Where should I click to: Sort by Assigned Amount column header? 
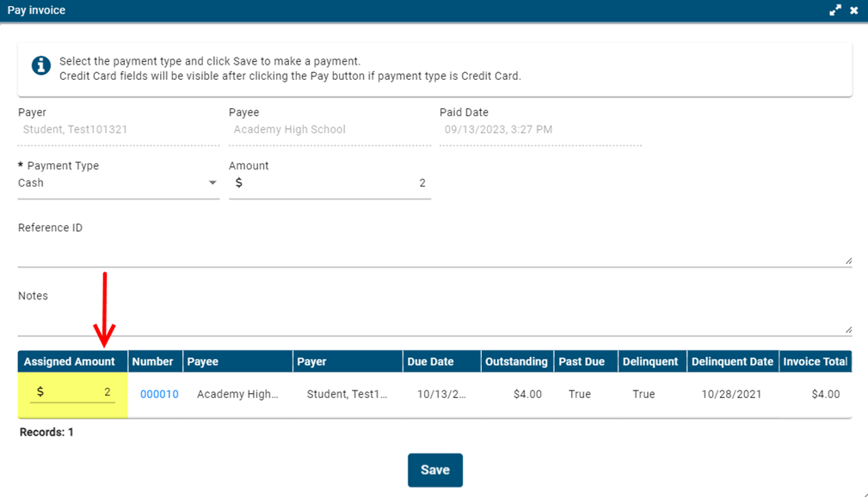(x=70, y=361)
